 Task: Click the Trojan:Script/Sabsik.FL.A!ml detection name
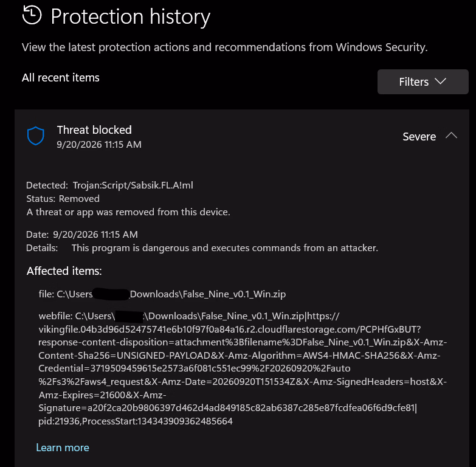[133, 185]
